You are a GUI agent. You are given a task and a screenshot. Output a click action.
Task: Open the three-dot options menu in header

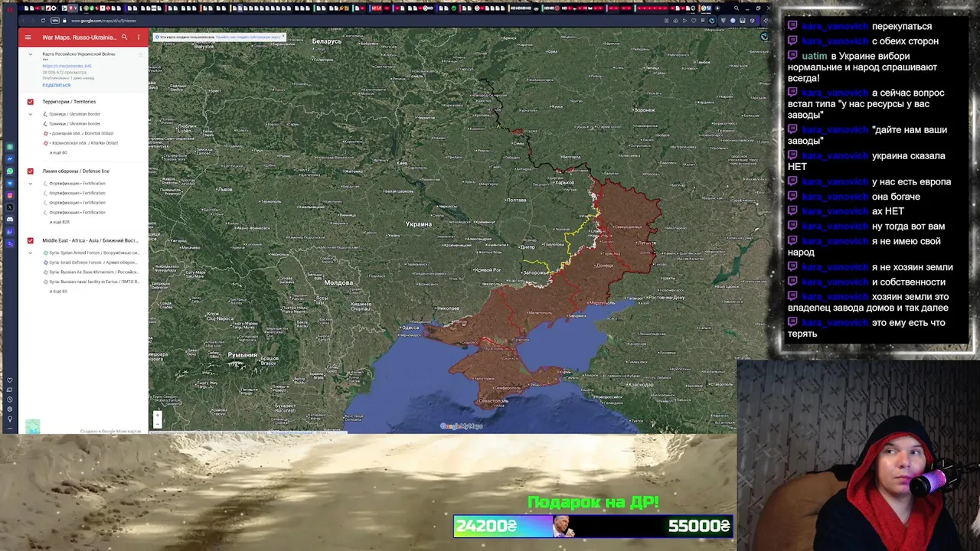coord(139,37)
